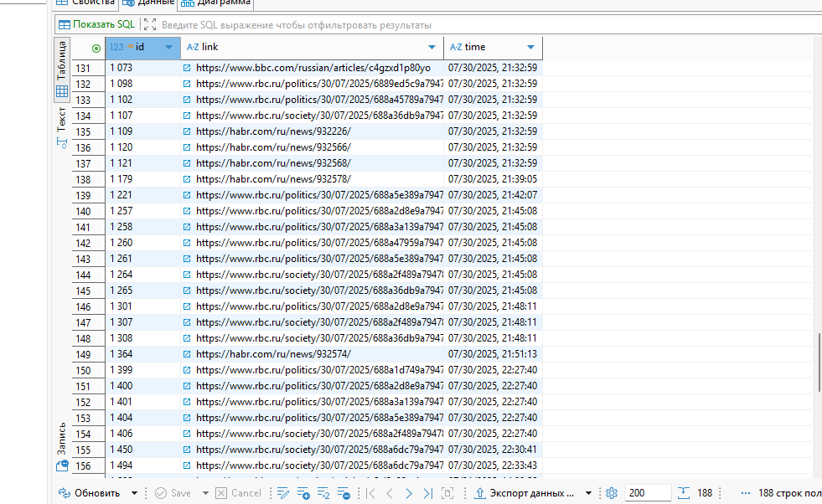The image size is (822, 504).
Task: Click the row count fetch icon beside 188
Action: 684,493
